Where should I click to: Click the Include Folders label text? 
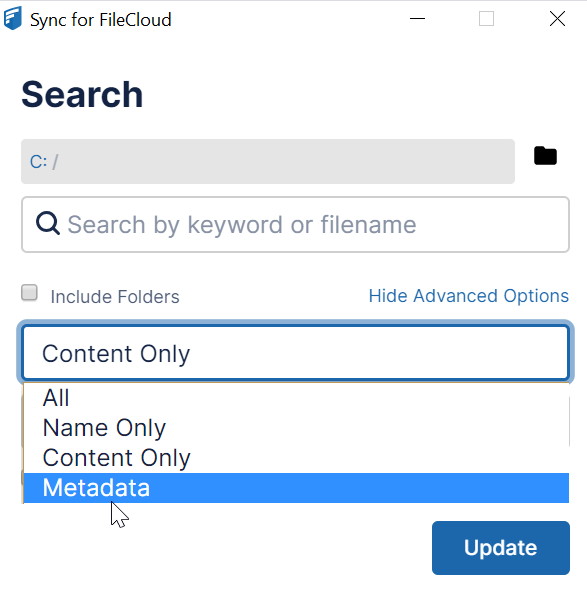pyautogui.click(x=115, y=296)
